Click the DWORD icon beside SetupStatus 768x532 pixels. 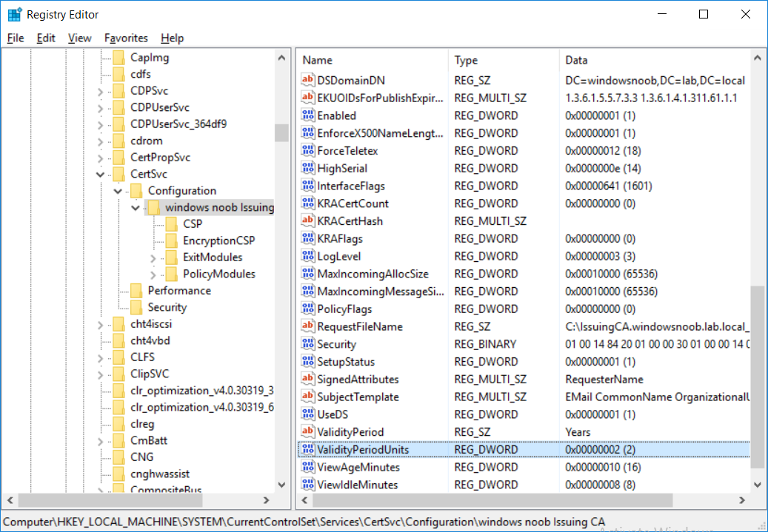tap(307, 361)
